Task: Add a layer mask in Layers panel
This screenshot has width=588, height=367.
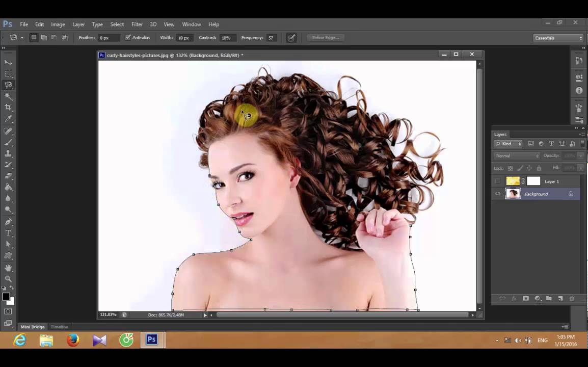Action: click(526, 298)
